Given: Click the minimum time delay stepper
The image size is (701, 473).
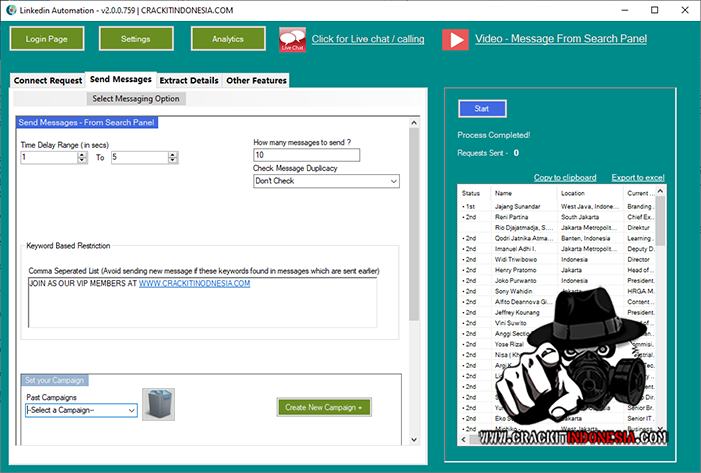Looking at the screenshot, I should [84, 157].
